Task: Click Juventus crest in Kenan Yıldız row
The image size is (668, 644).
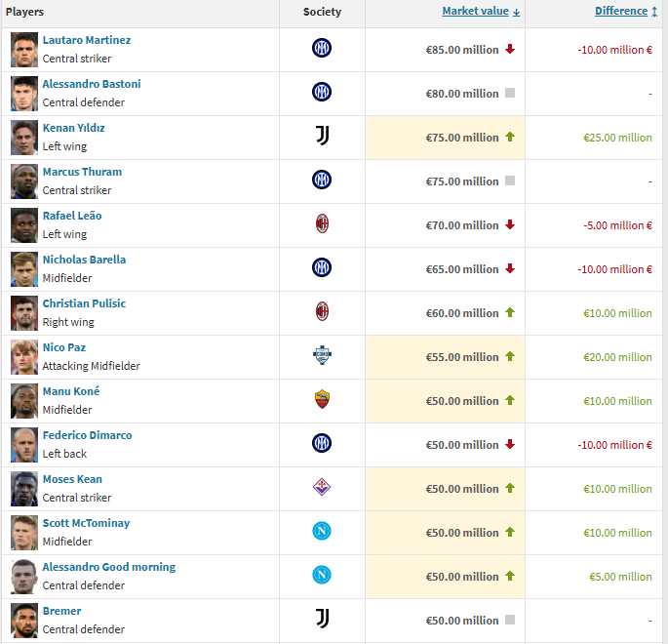Action: pos(322,137)
